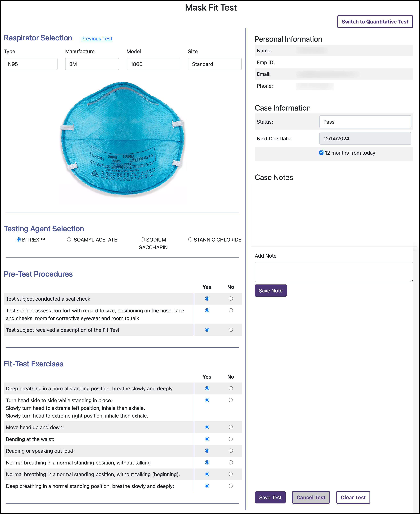The width and height of the screenshot is (420, 514).
Task: Mark 'No' for deep breathing exercise
Action: [x=231, y=388]
